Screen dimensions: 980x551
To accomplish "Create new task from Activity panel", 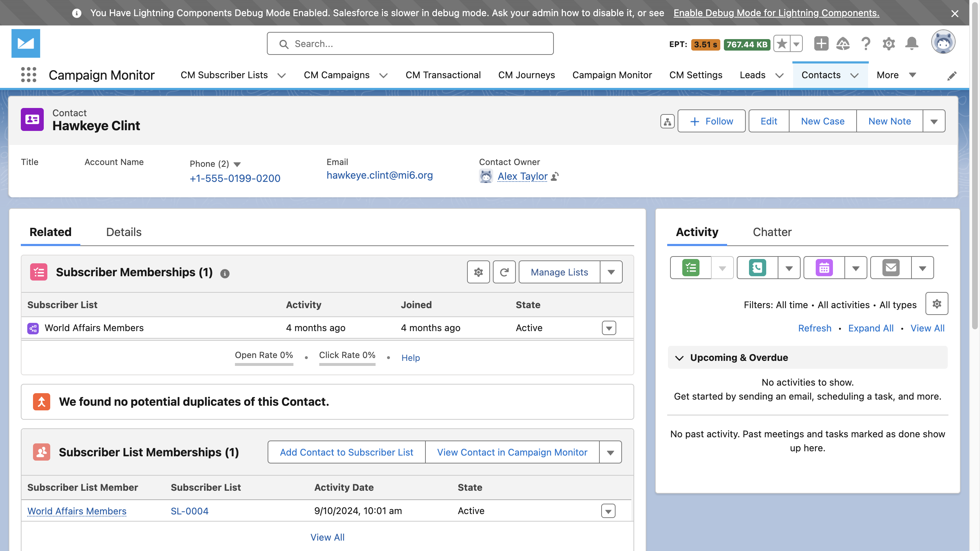I will 691,268.
